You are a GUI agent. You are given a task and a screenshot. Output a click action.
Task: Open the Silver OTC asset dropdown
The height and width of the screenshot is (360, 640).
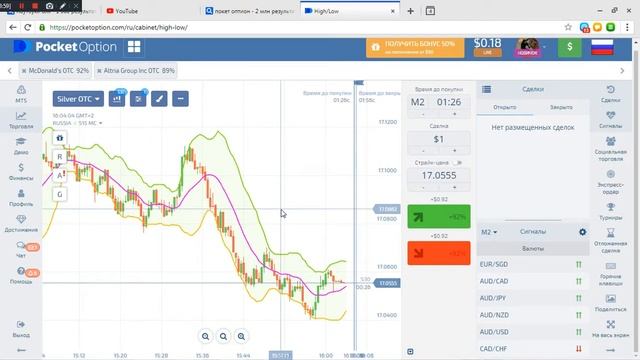(78, 99)
